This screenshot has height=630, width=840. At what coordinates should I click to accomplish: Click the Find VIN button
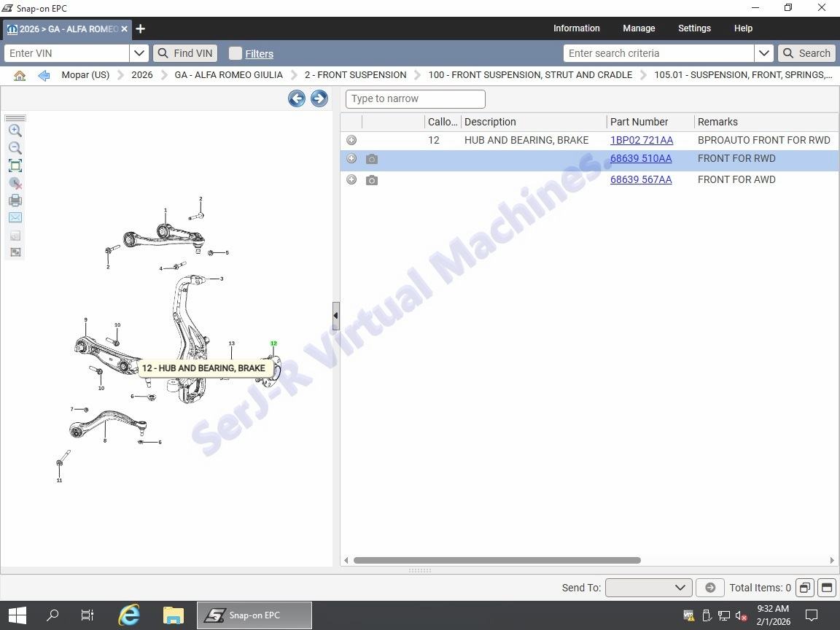pyautogui.click(x=185, y=53)
